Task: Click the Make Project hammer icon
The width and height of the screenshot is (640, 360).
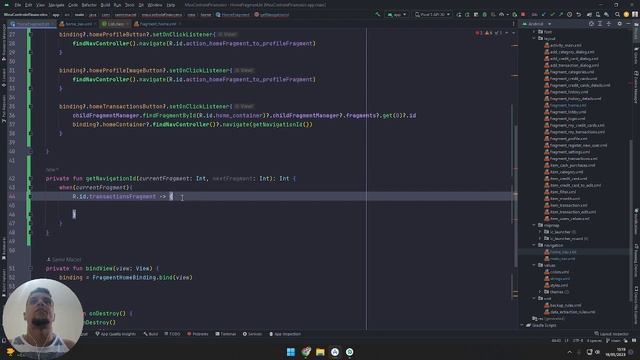Action: [x=378, y=14]
